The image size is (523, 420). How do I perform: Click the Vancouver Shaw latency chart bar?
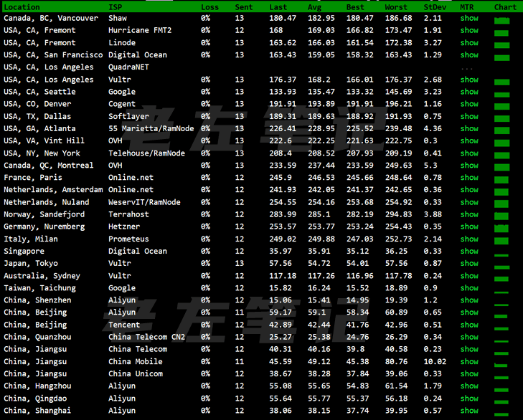(x=501, y=21)
